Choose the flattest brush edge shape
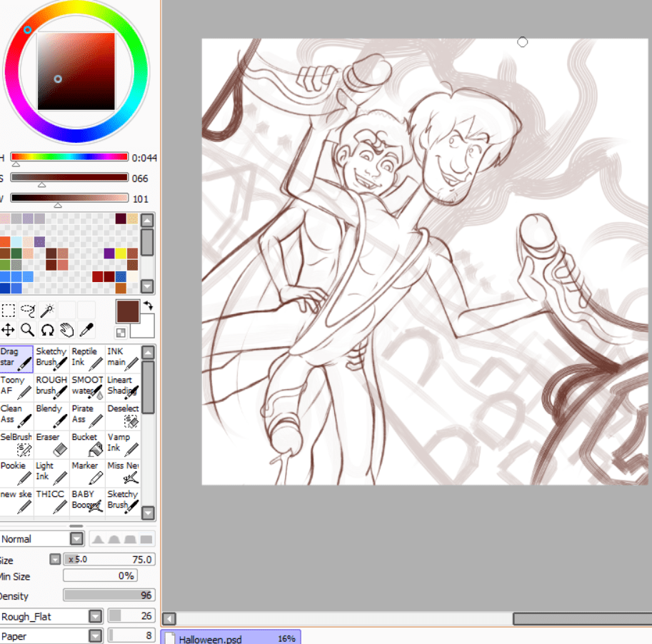 point(146,539)
